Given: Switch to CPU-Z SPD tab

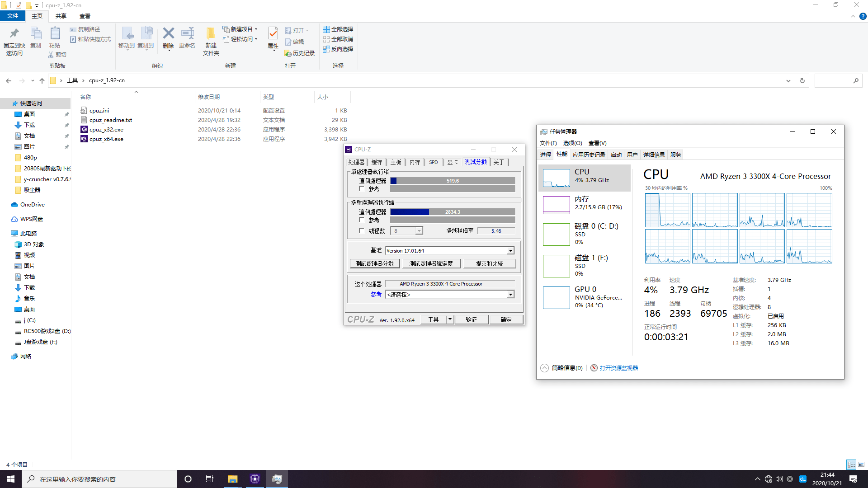Looking at the screenshot, I should 433,162.
